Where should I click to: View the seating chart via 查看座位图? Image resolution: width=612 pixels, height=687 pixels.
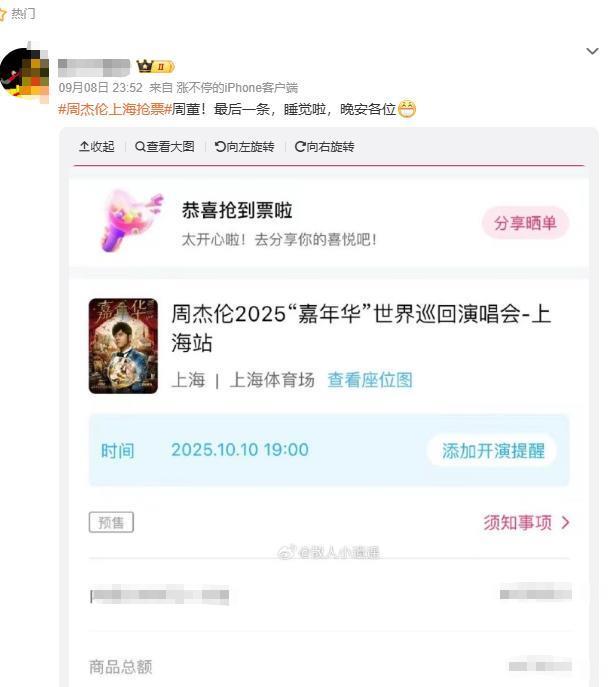(x=370, y=380)
